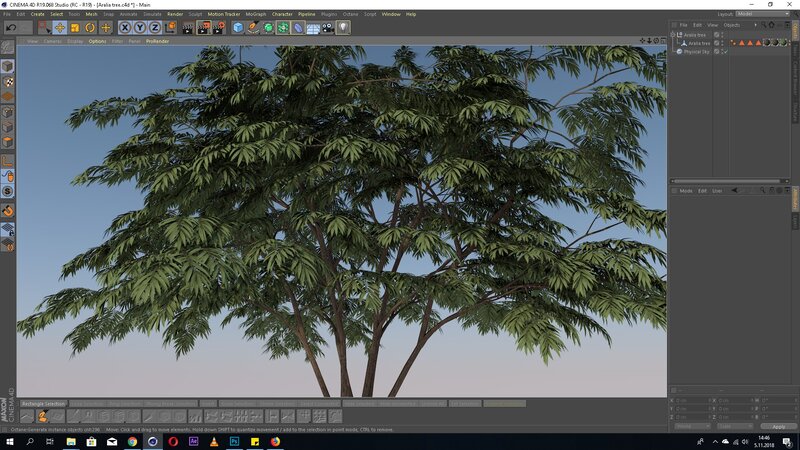Toggle visibility dot of Aralia tree parent
This screenshot has width=800, height=450.
[724, 34]
